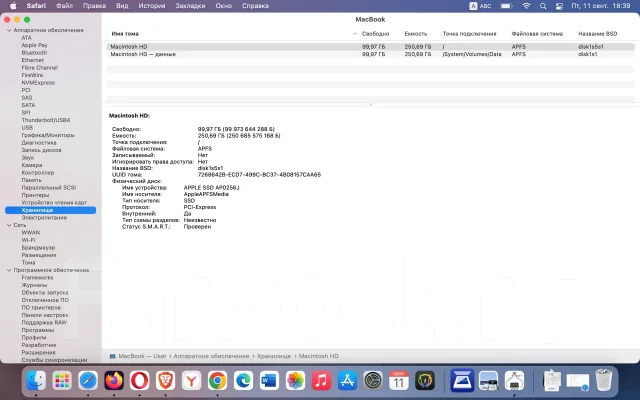The height and width of the screenshot is (400, 640).
Task: Select the Macintosh HD — данные row
Action: click(371, 54)
